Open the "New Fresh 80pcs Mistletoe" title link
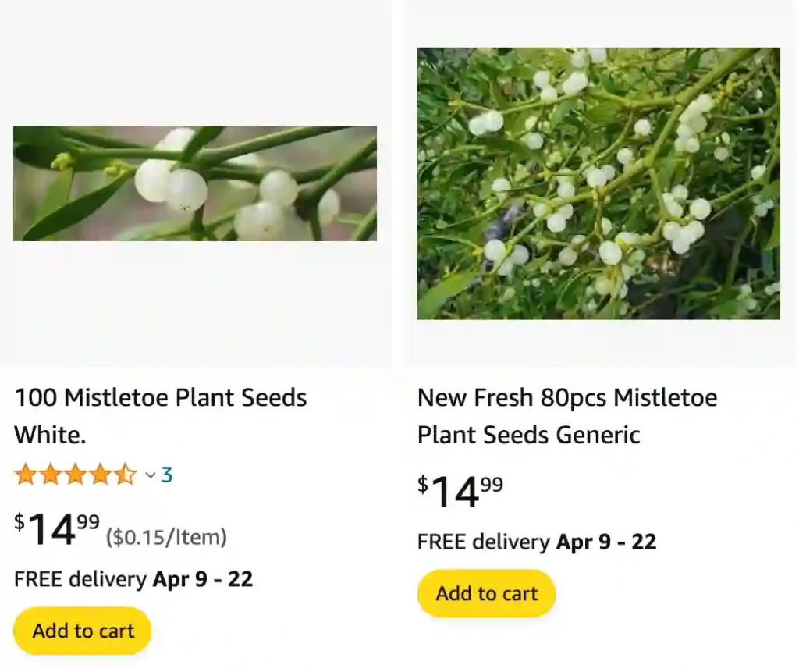Screen dimensions: 799x672 pyautogui.click(x=567, y=398)
